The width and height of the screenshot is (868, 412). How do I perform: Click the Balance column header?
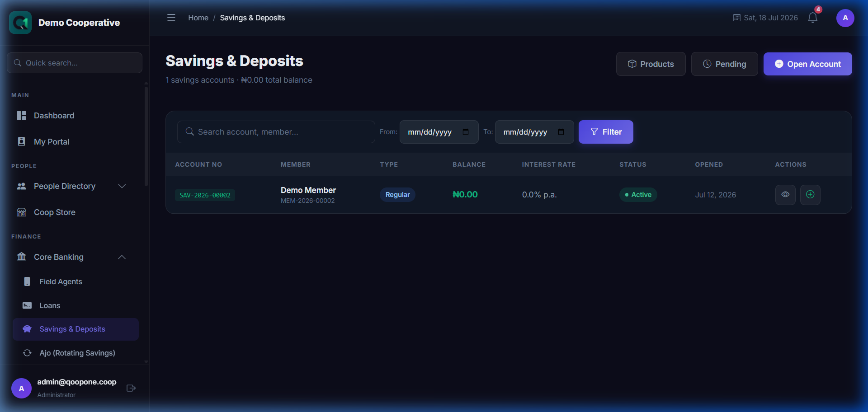[469, 164]
